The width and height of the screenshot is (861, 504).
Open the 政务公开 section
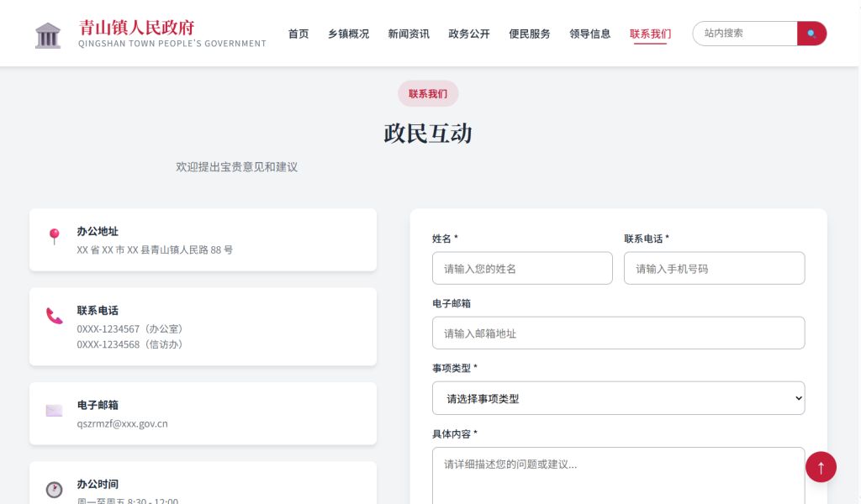(469, 34)
